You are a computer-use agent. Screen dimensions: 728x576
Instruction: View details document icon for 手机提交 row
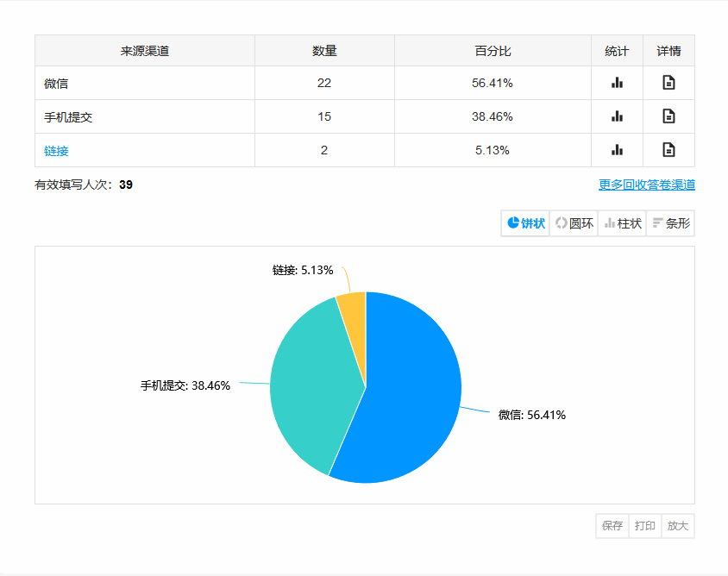(668, 116)
